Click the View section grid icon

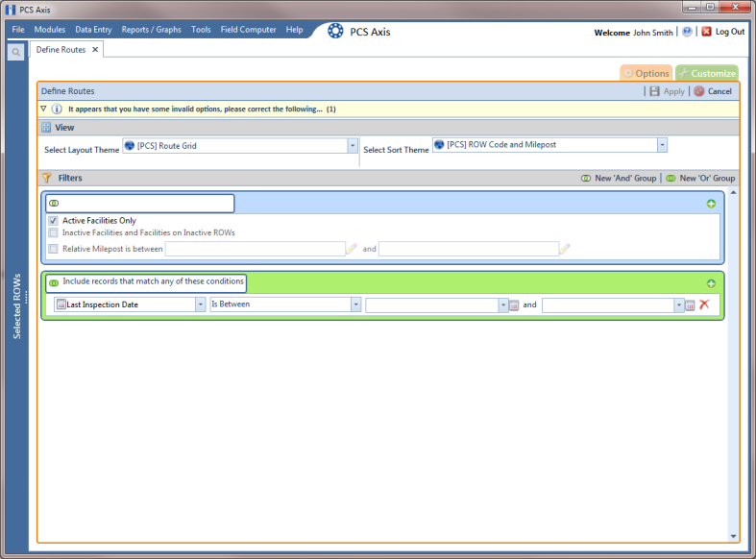point(46,127)
